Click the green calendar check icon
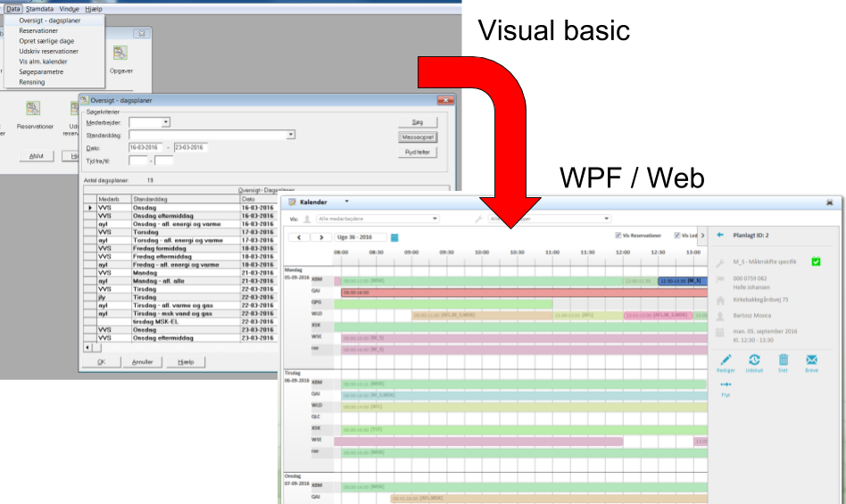Image resolution: width=846 pixels, height=504 pixels. coord(816,261)
